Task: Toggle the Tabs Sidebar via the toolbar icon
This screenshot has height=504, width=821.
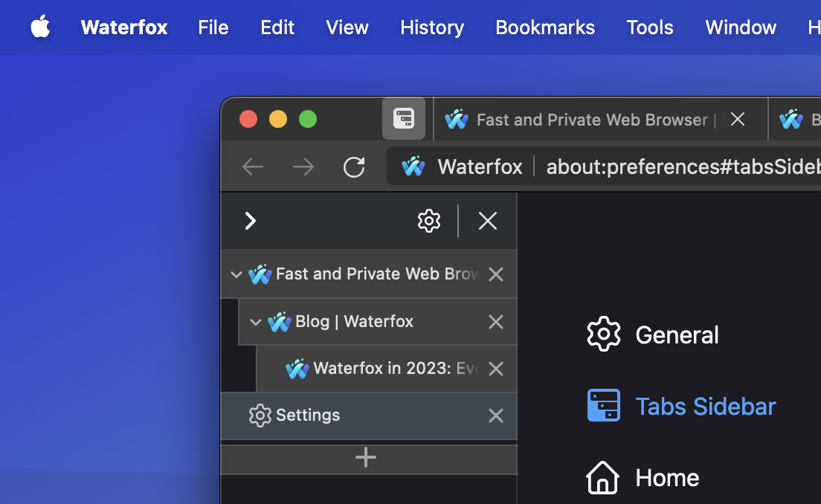Action: coord(404,118)
